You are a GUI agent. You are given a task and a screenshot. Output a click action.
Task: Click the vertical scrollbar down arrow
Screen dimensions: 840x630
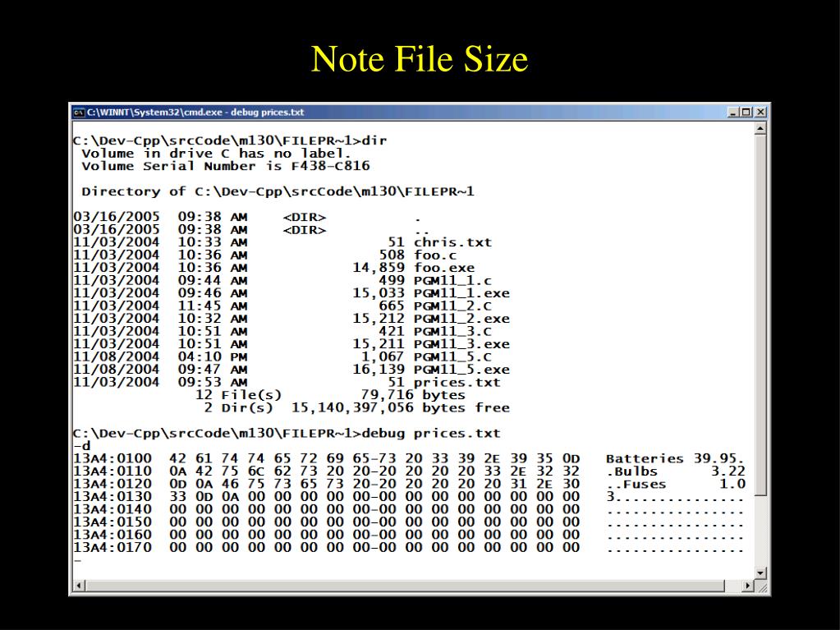click(760, 573)
